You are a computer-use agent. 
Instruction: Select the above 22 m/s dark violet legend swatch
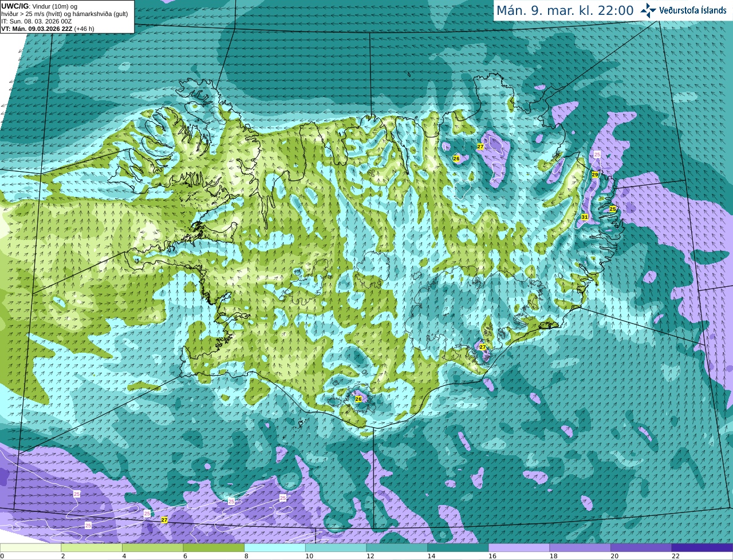702,547
